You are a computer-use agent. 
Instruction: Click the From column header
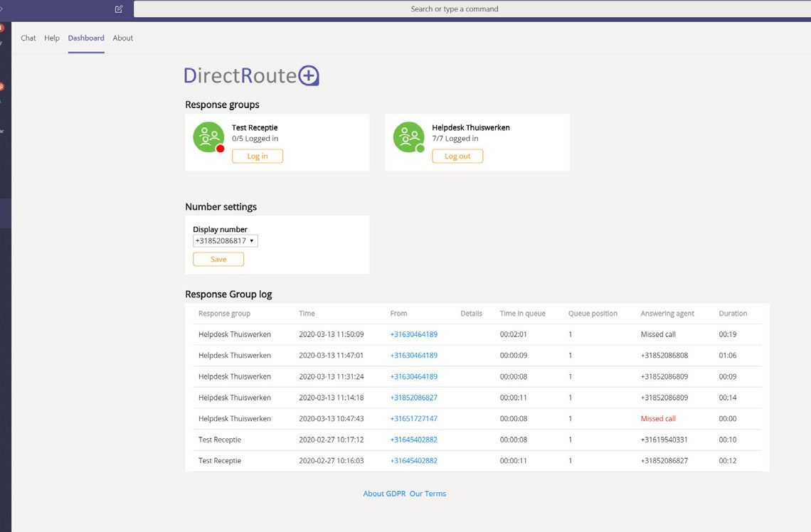[x=398, y=314]
